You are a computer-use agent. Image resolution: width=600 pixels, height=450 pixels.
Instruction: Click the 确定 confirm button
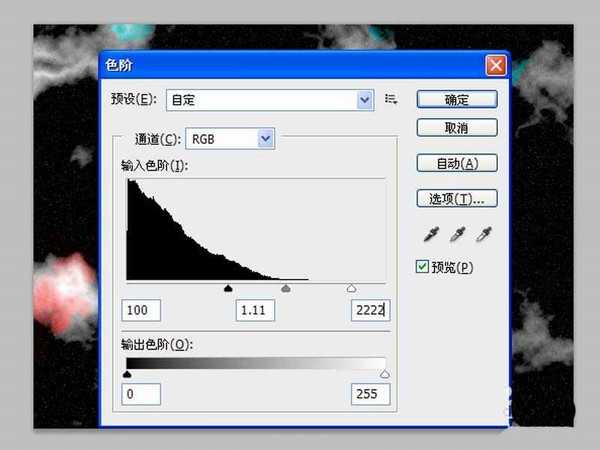click(x=456, y=99)
